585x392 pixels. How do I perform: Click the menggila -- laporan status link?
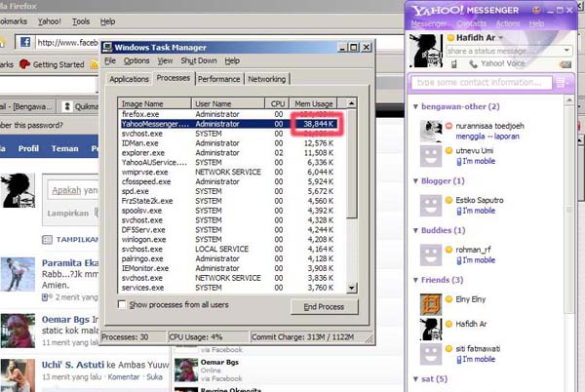[x=487, y=137]
